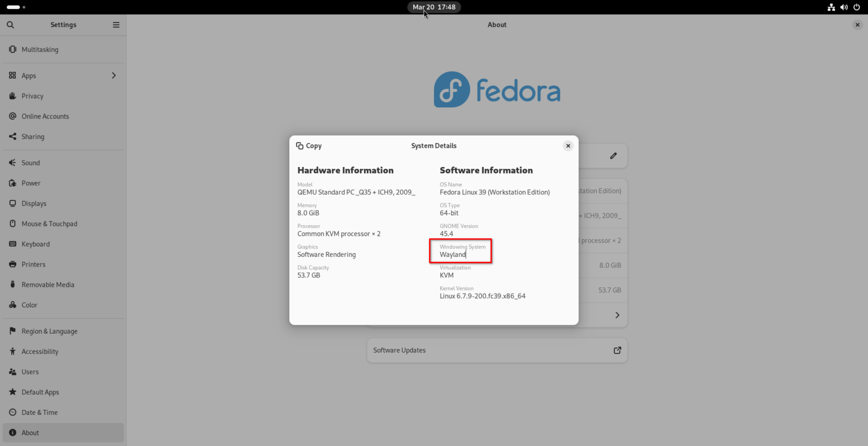
Task: Click the Color settings icon
Action: pyautogui.click(x=12, y=305)
